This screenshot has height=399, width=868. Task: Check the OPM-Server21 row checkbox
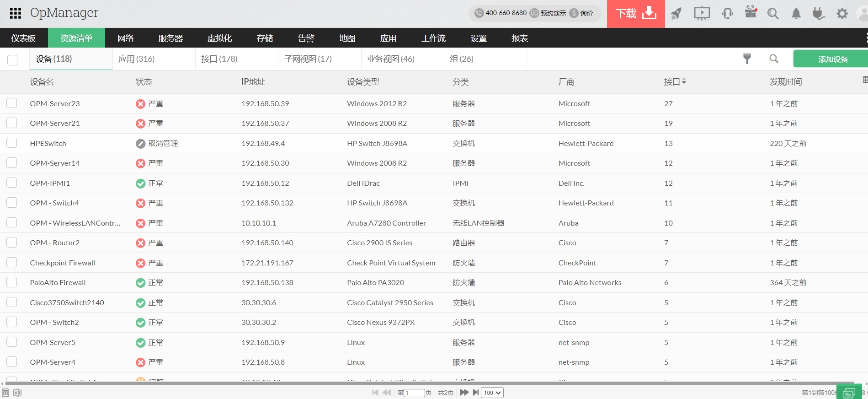12,123
